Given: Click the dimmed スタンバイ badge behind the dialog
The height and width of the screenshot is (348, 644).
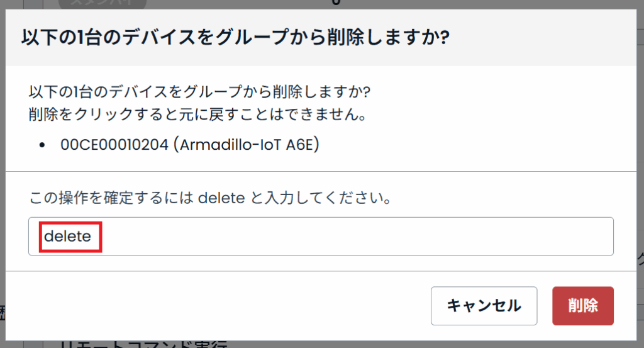Looking at the screenshot, I should click(102, 3).
